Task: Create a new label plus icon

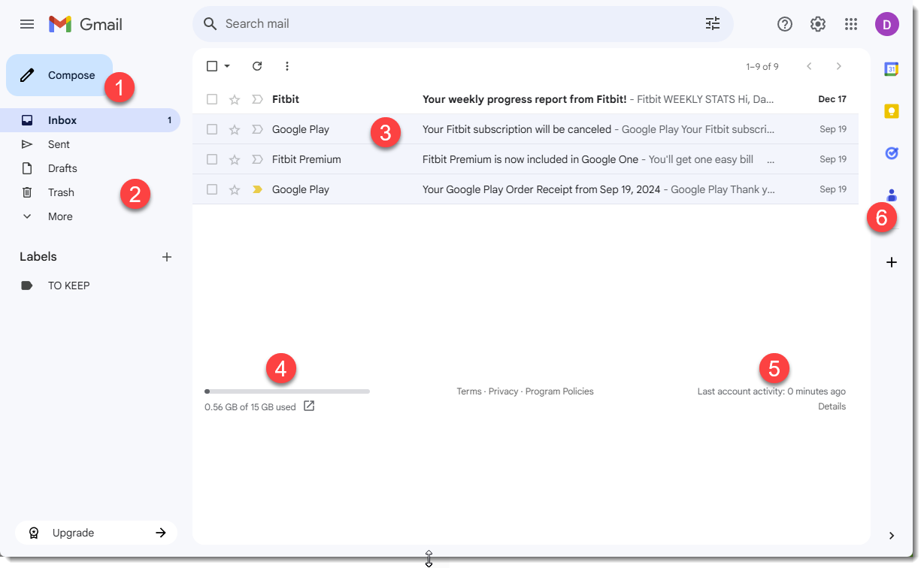Action: [167, 257]
